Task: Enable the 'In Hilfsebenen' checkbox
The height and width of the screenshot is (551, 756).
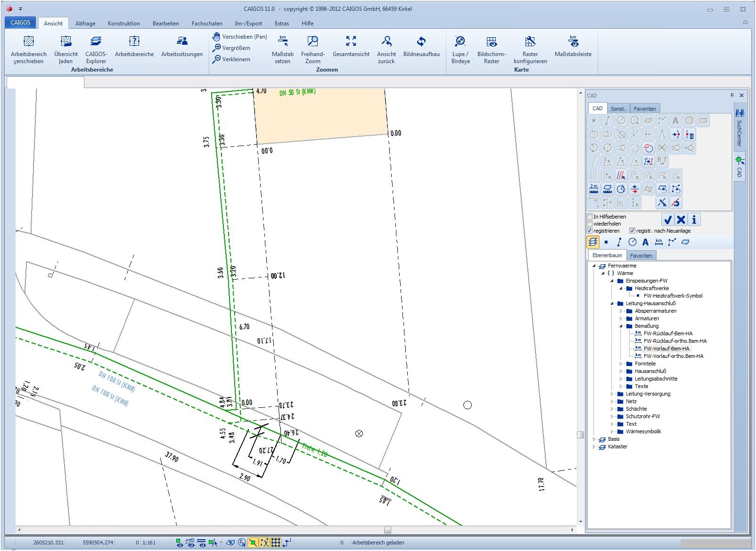Action: tap(590, 217)
